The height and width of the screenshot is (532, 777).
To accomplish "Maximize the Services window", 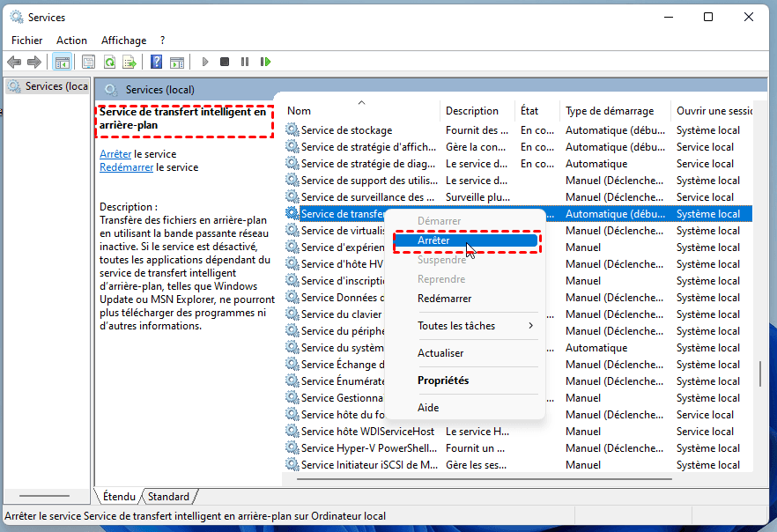I will click(x=708, y=18).
